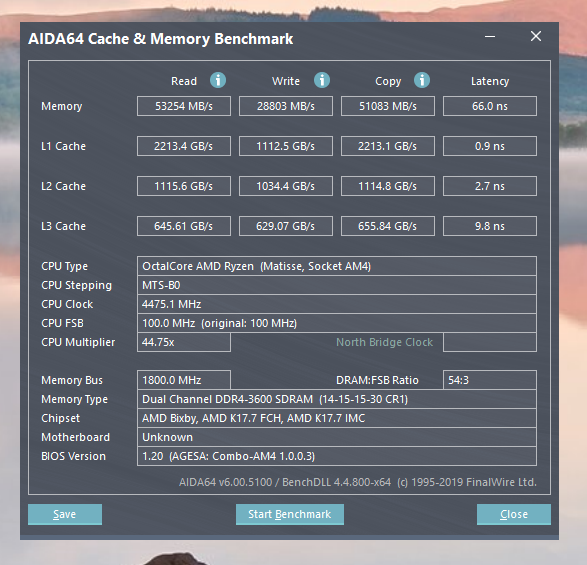Click the empty North Bridge Clock field
The image size is (587, 565).
[x=490, y=342]
